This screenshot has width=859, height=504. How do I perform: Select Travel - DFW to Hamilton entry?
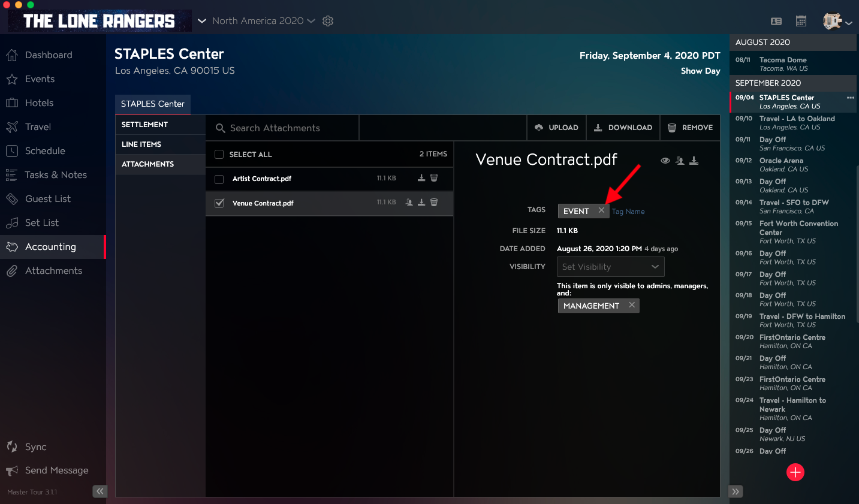(x=793, y=321)
